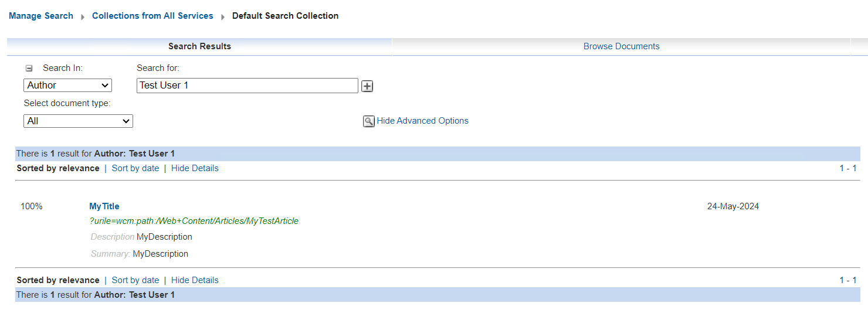Click the MyTestArticle wcm path URL
Screen dimensions: 868x313
click(194, 221)
